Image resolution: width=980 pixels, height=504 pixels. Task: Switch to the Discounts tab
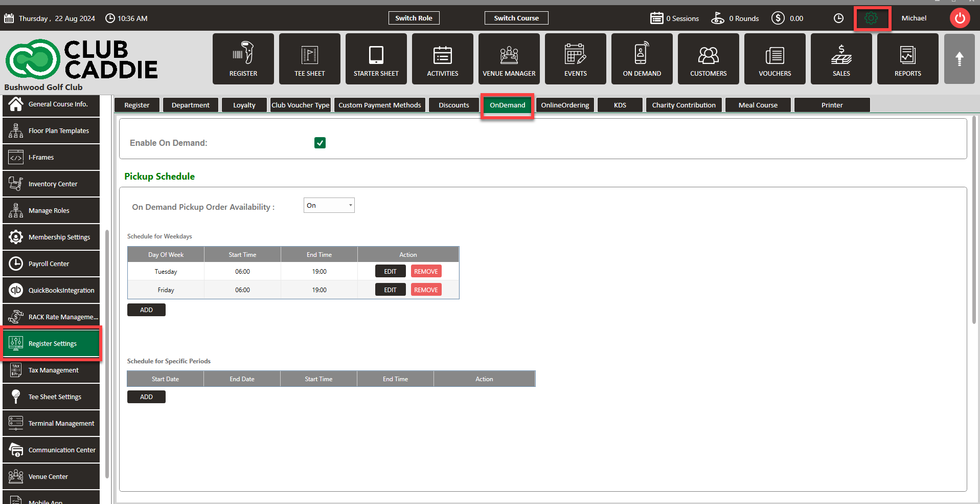[x=454, y=105]
